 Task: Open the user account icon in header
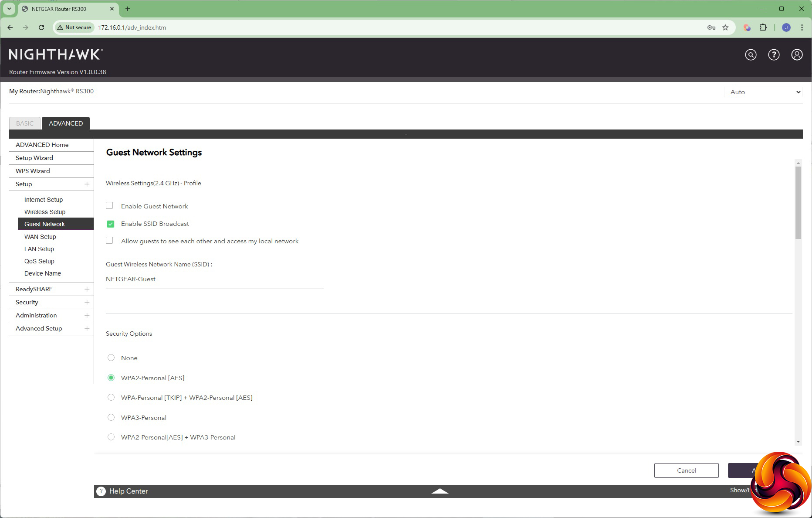[797, 55]
